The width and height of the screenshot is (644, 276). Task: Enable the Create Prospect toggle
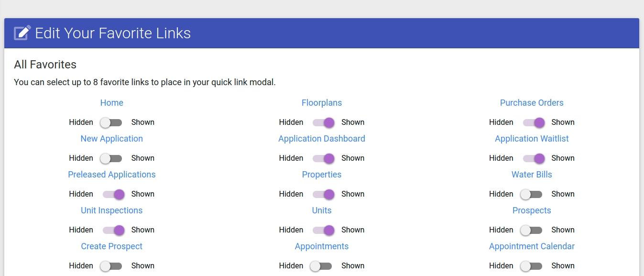[x=111, y=266]
